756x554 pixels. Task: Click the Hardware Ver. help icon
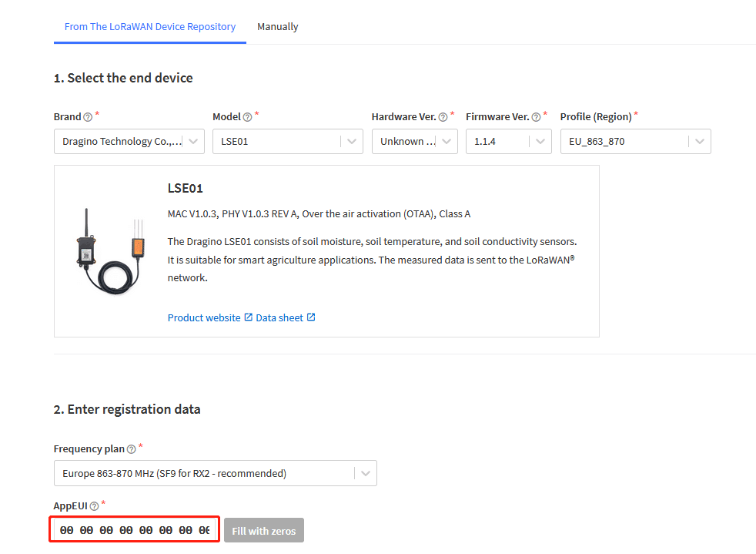[x=443, y=117]
